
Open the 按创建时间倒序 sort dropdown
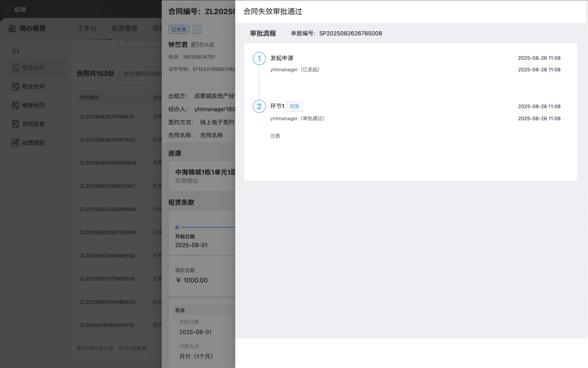[x=141, y=74]
